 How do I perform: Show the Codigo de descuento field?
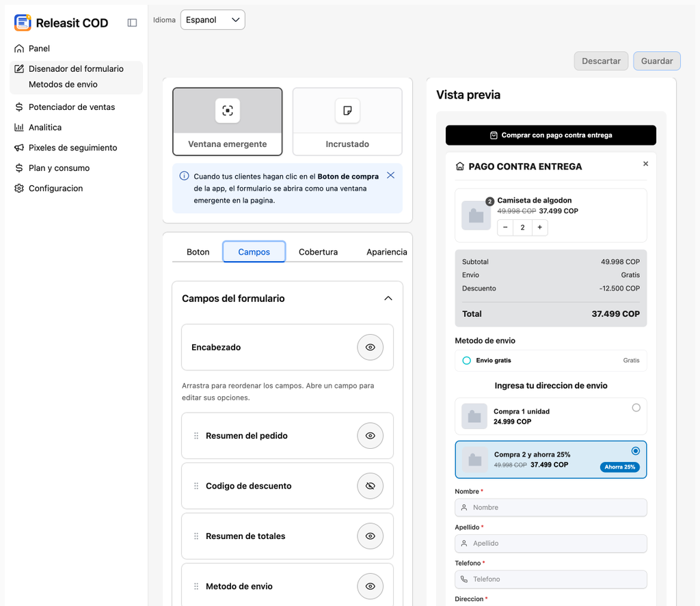pyautogui.click(x=370, y=486)
